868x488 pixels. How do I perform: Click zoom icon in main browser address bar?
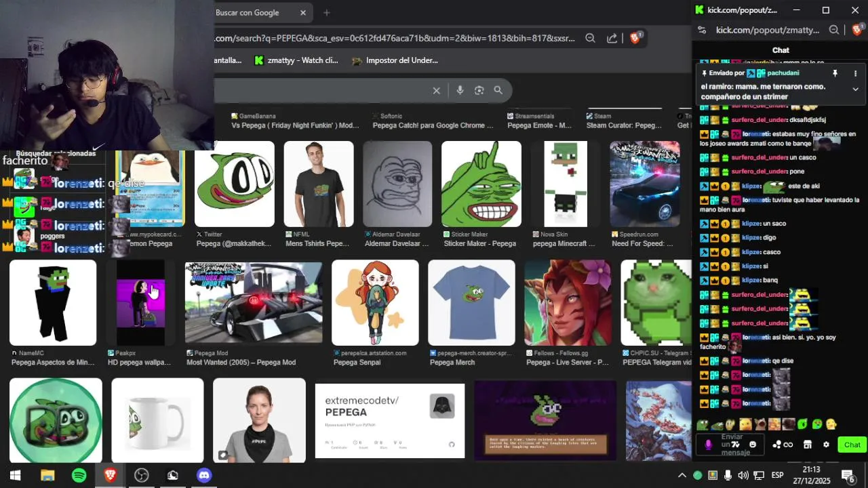(x=590, y=39)
